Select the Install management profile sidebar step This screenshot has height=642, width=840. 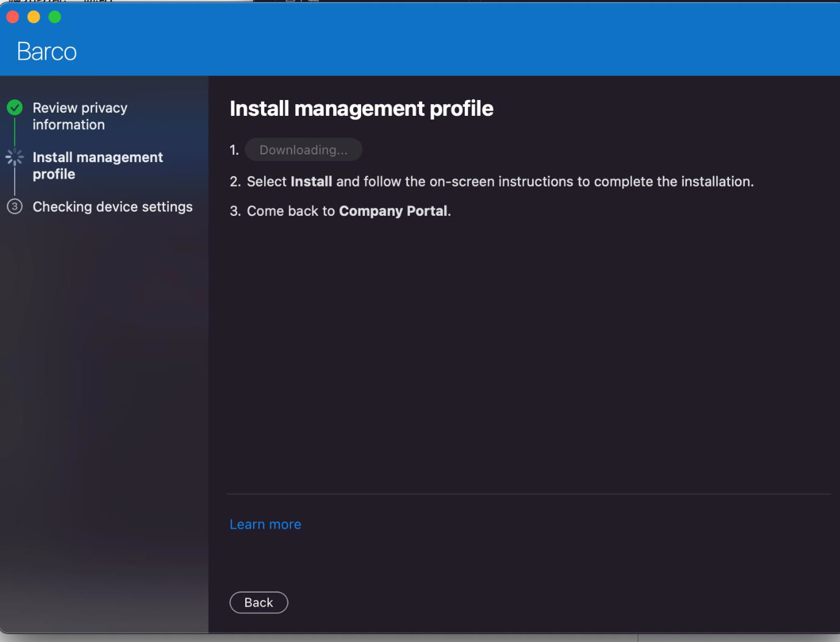point(97,165)
